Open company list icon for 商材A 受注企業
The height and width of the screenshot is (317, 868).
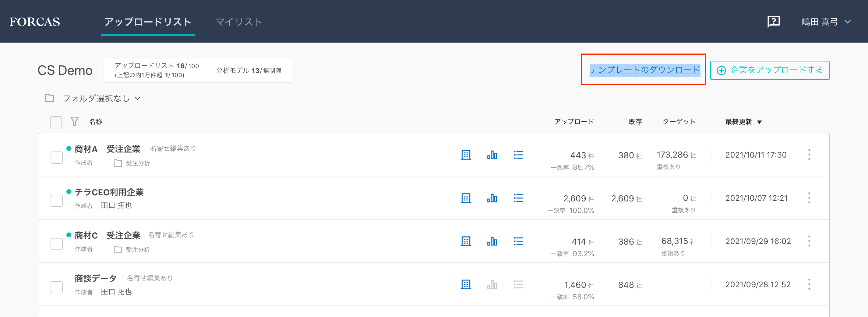click(466, 155)
